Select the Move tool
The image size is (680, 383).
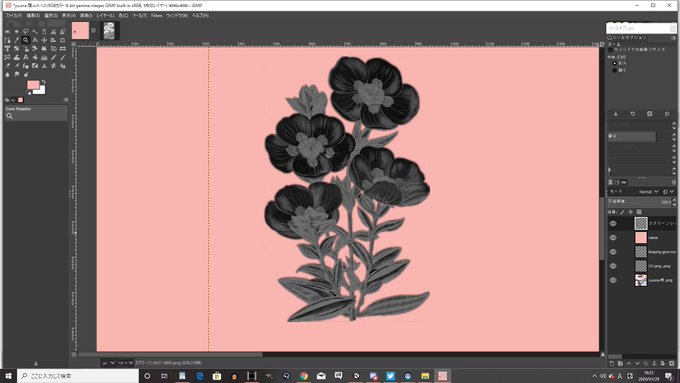coord(44,40)
